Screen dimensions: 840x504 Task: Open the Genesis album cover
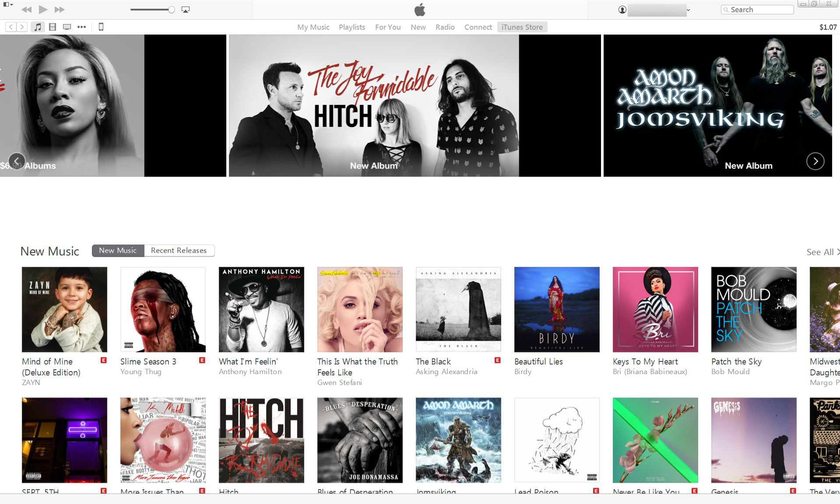pos(754,440)
